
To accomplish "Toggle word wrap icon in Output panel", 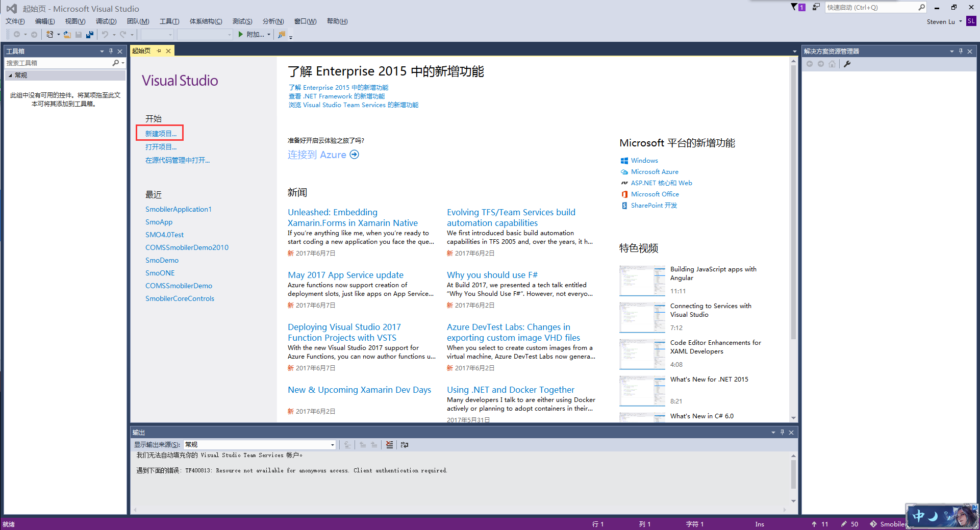I will tap(405, 445).
